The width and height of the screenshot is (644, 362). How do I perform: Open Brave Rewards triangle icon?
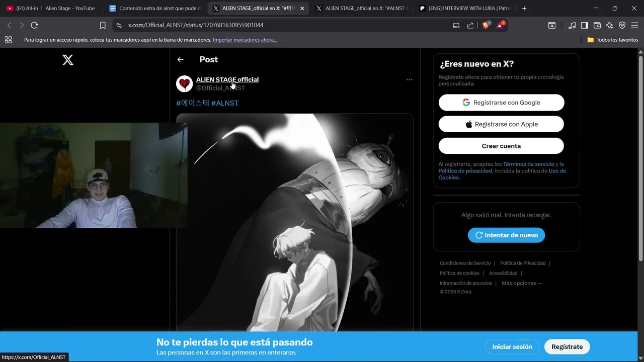pos(501,25)
